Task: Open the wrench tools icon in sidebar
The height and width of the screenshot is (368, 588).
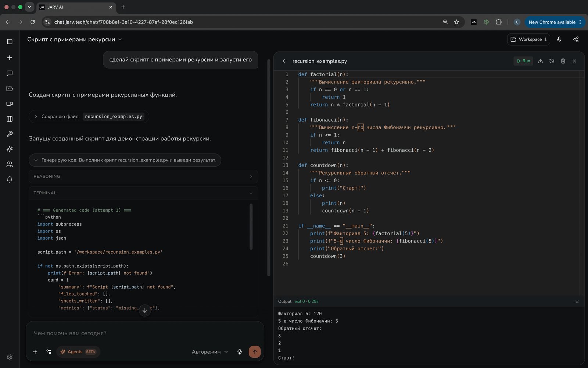Action: pyautogui.click(x=10, y=134)
